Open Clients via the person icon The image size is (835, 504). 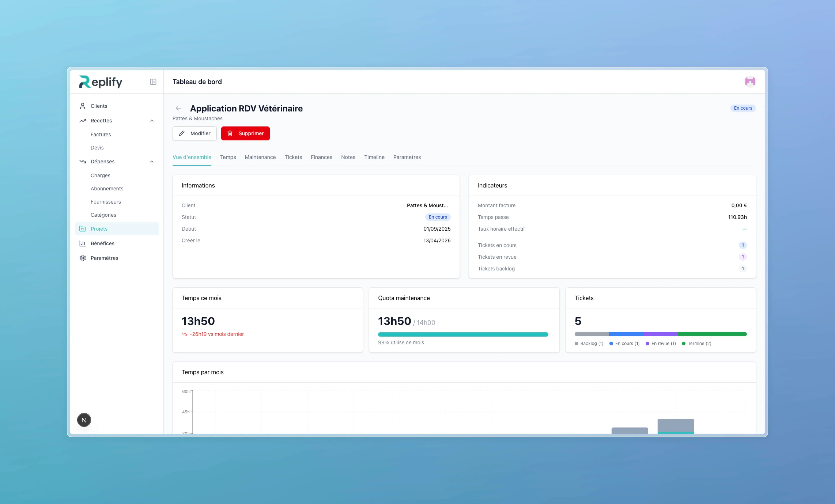point(82,106)
